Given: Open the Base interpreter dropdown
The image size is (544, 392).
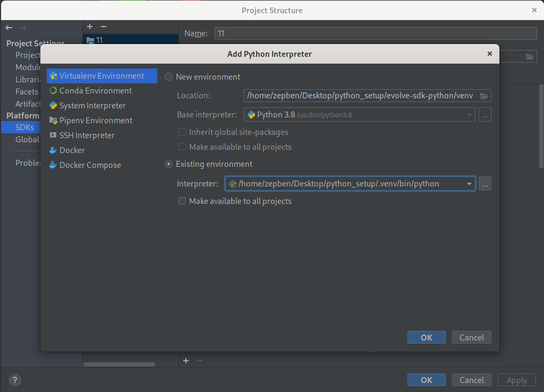Looking at the screenshot, I should [469, 115].
